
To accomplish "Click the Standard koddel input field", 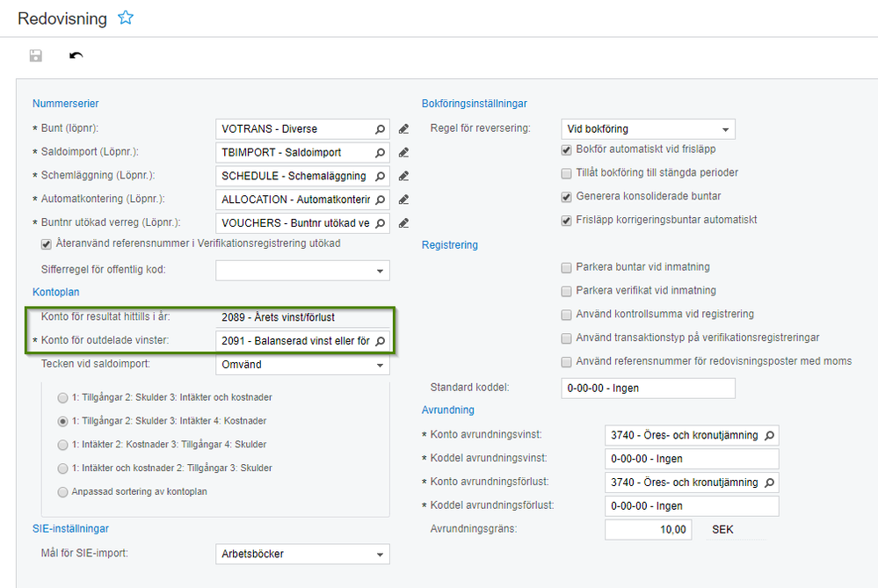I will [x=647, y=388].
